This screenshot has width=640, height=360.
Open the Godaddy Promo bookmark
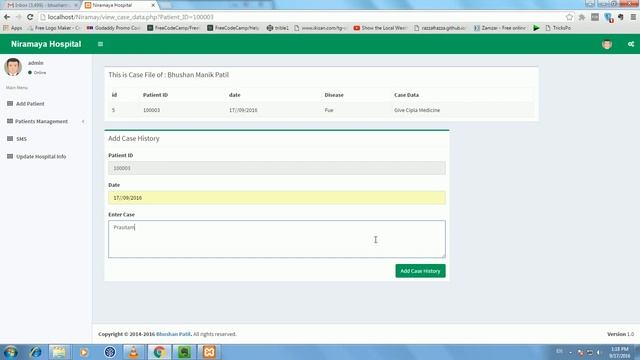click(114, 28)
